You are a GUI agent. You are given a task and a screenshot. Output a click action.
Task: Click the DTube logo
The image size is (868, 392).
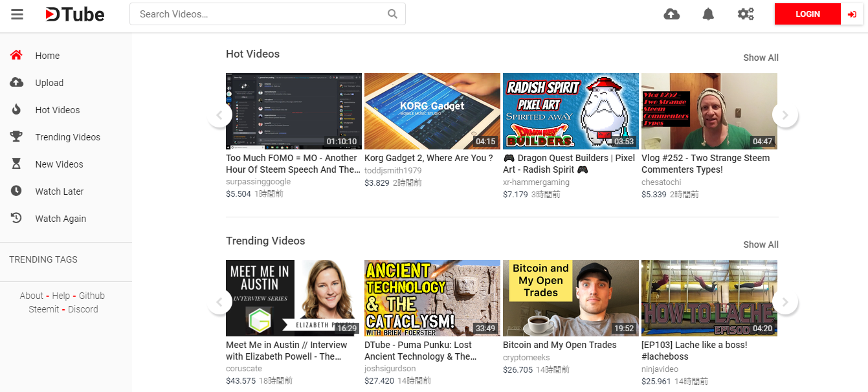pos(75,14)
